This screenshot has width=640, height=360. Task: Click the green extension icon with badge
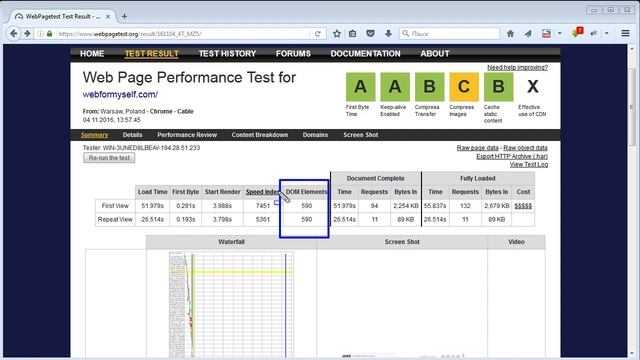pos(577,33)
